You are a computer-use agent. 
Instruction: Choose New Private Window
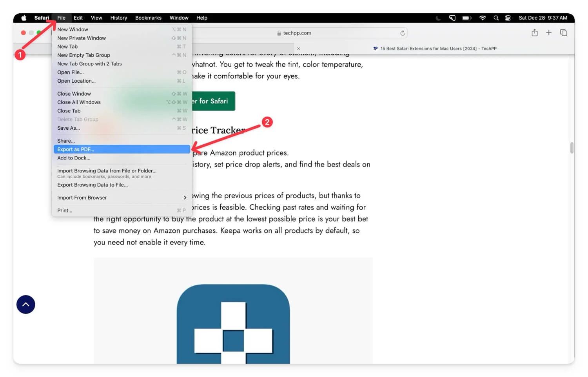click(x=122, y=38)
